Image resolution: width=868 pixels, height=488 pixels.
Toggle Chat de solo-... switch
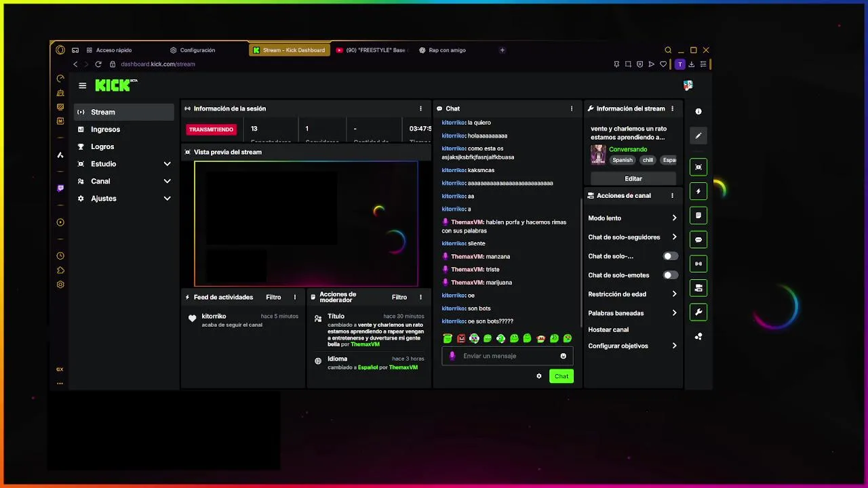(x=670, y=256)
